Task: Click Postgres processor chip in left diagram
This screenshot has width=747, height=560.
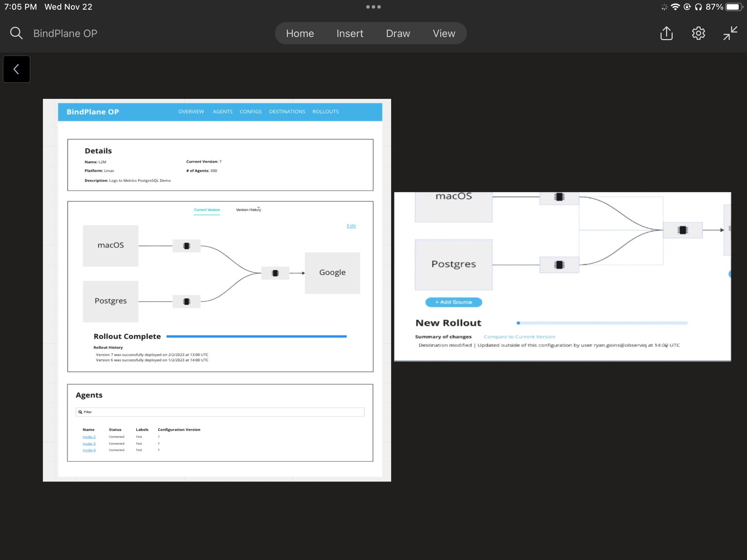Action: (186, 301)
